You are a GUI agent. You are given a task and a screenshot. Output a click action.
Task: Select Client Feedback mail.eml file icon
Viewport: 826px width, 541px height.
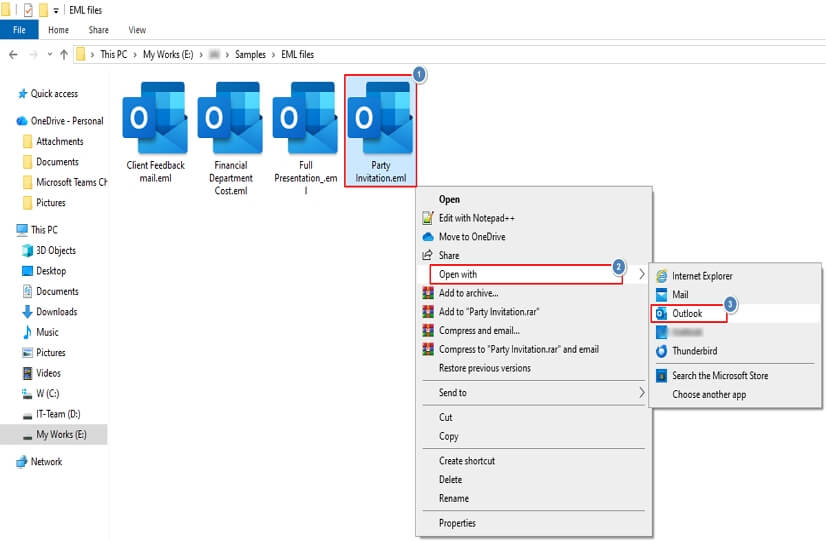(x=155, y=117)
